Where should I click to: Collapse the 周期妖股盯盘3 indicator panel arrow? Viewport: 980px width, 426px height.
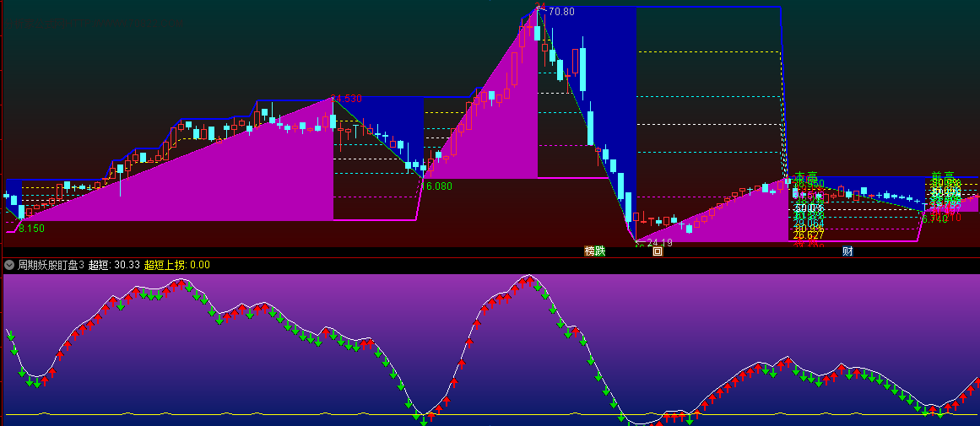(9, 265)
